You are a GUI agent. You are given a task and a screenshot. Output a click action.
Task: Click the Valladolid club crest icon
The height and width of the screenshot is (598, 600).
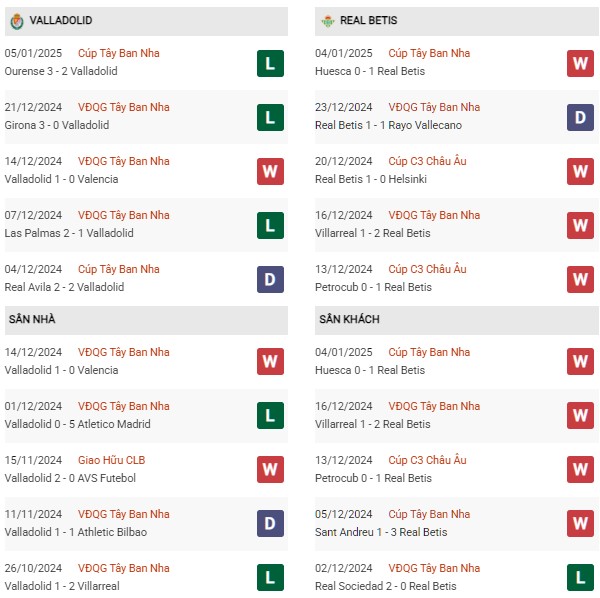(x=16, y=21)
